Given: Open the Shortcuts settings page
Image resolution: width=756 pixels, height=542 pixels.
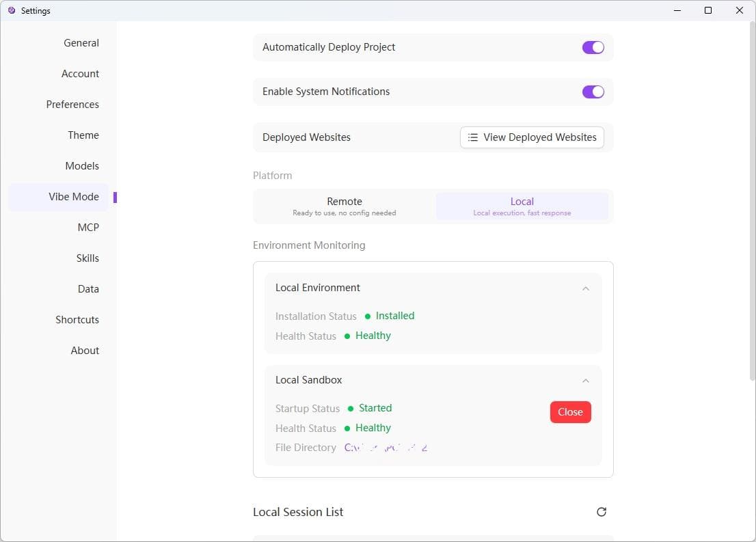Looking at the screenshot, I should click(77, 320).
